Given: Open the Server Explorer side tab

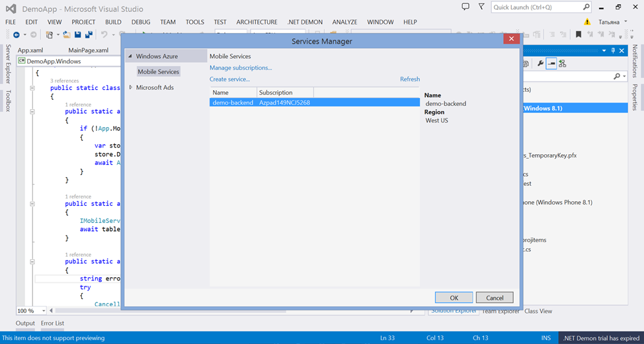Looking at the screenshot, I should click(8, 64).
